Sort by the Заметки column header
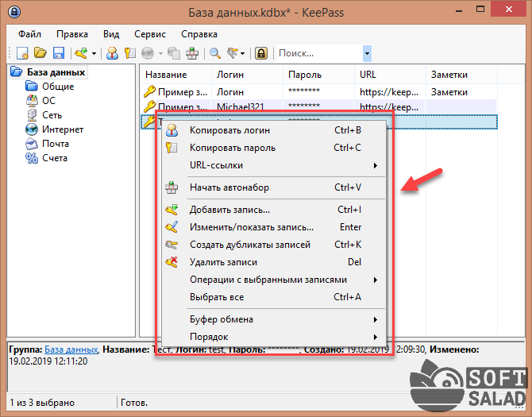The height and width of the screenshot is (417, 532). [461, 75]
